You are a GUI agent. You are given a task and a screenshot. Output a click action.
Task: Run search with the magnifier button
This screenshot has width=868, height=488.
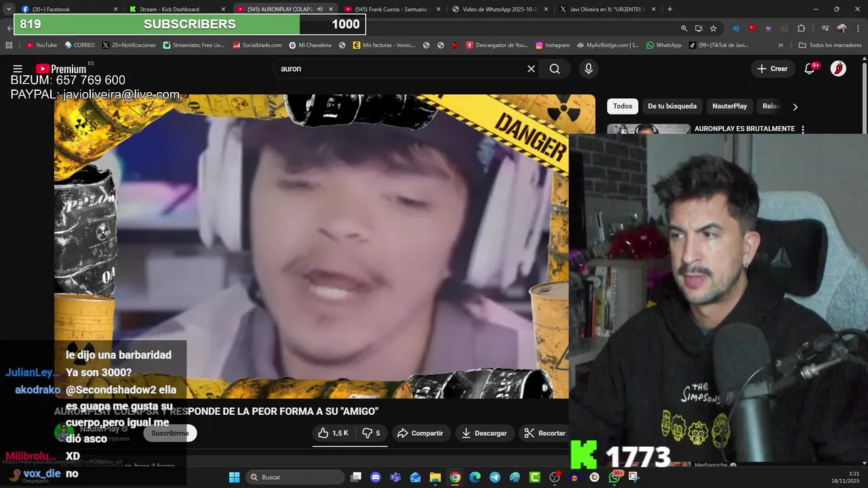(555, 68)
